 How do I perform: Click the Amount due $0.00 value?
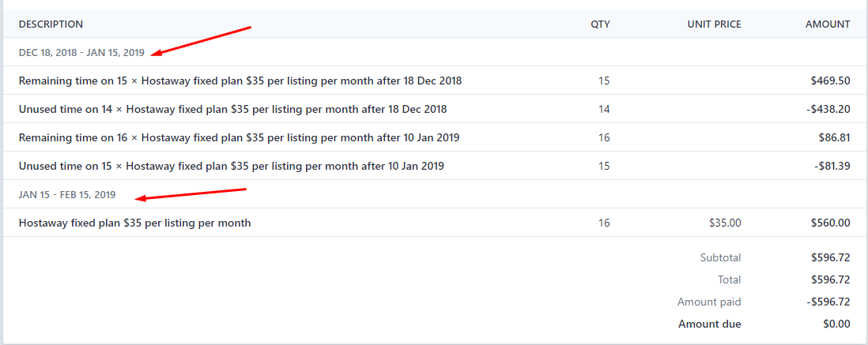click(x=836, y=324)
